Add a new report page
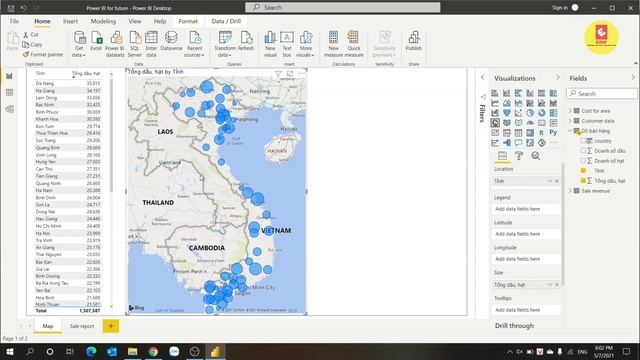This screenshot has width=640, height=360. 111,326
